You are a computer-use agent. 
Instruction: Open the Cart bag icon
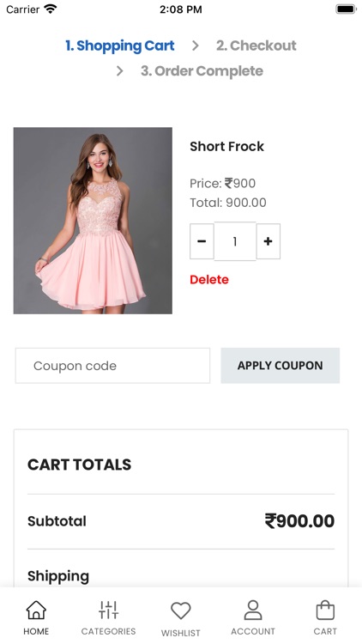(x=325, y=610)
